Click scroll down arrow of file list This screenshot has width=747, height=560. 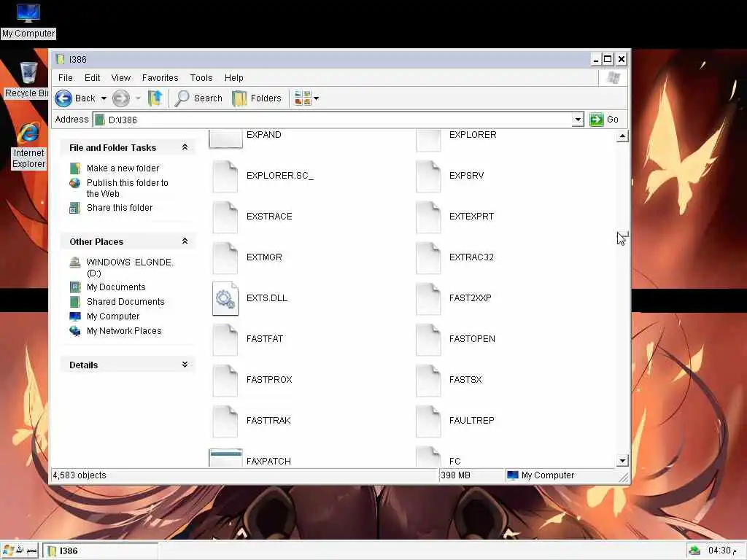[x=622, y=461]
